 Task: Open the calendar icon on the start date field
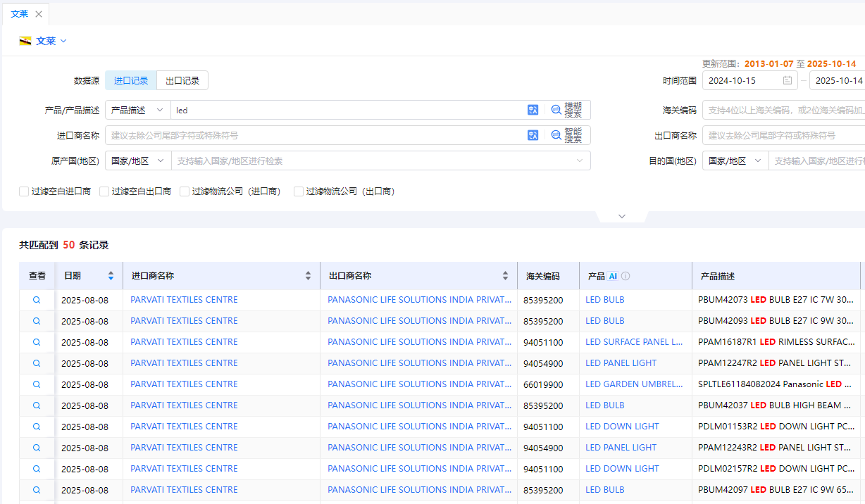point(788,80)
